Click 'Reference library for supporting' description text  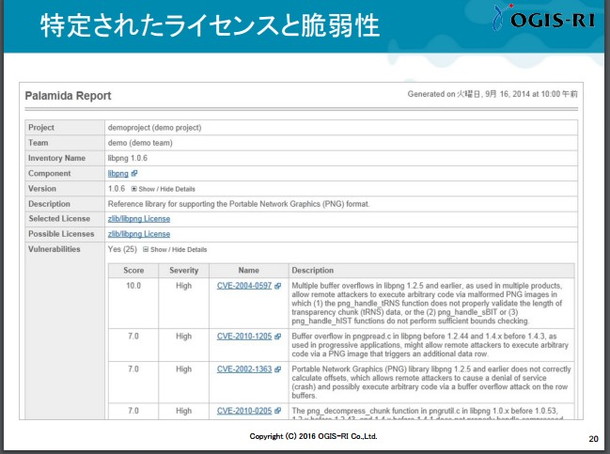coord(238,204)
